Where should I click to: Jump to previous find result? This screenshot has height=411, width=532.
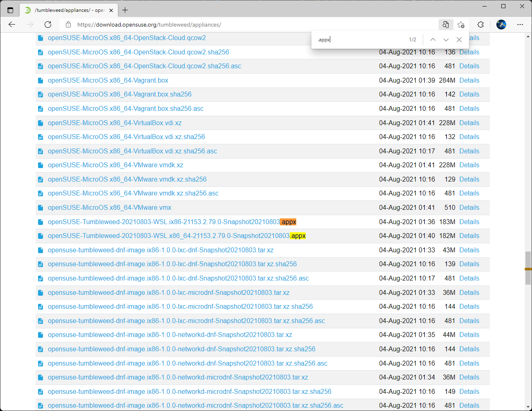(433, 40)
